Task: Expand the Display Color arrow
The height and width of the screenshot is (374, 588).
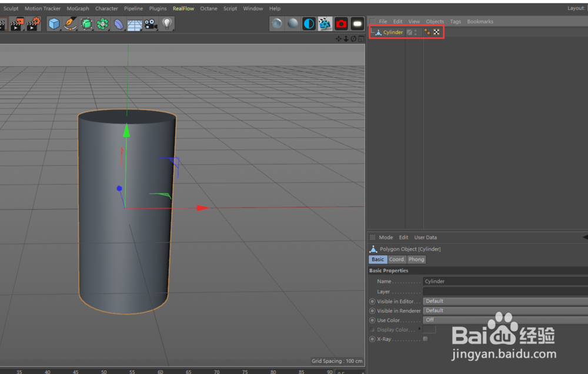Action: 420,329
